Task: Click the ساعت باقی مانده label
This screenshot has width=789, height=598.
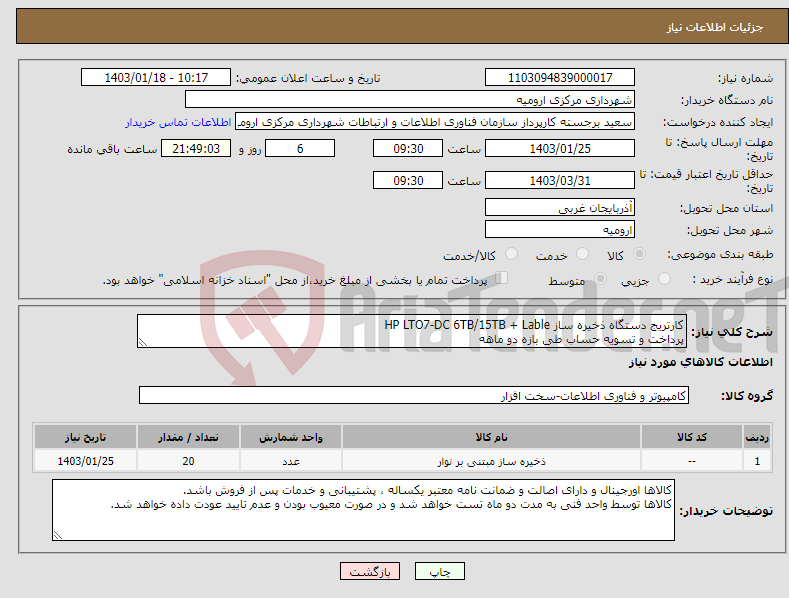Action: tap(112, 150)
